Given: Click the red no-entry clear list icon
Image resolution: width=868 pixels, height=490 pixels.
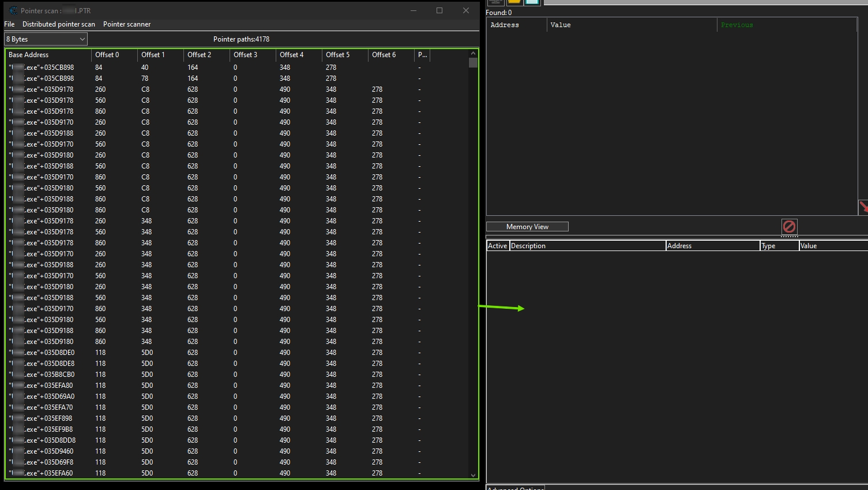Looking at the screenshot, I should [789, 227].
